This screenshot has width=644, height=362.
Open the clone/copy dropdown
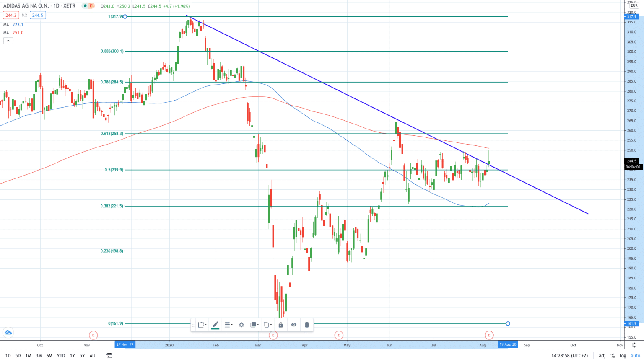pyautogui.click(x=267, y=325)
